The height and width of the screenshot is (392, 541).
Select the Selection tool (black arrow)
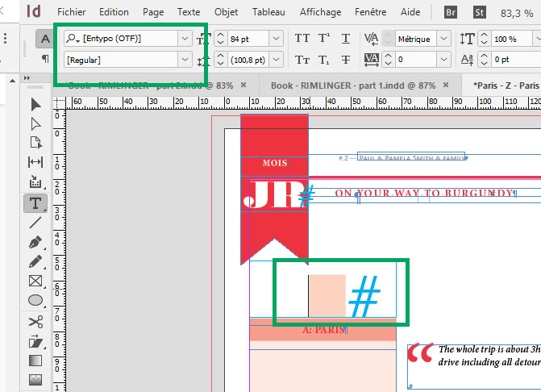[35, 104]
